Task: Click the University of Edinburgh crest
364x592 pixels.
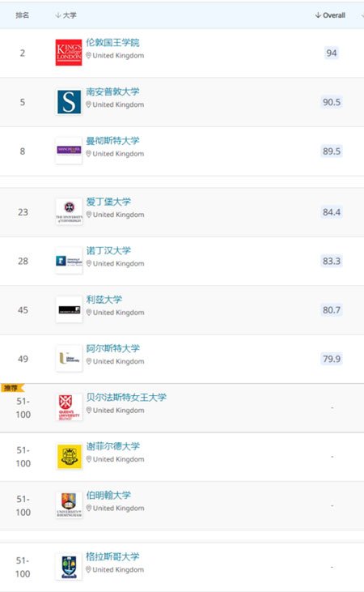Action: (x=69, y=212)
